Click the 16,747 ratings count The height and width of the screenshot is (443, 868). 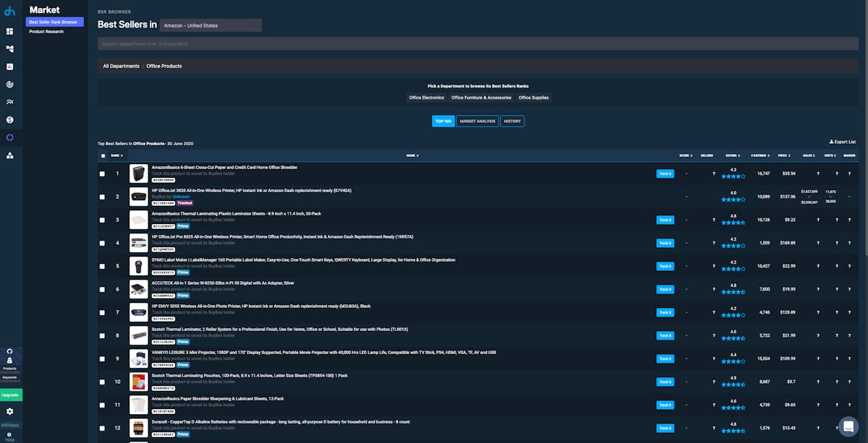pos(763,173)
